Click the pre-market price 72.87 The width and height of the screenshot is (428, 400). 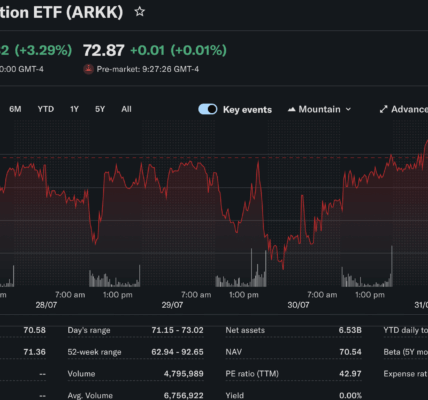104,50
